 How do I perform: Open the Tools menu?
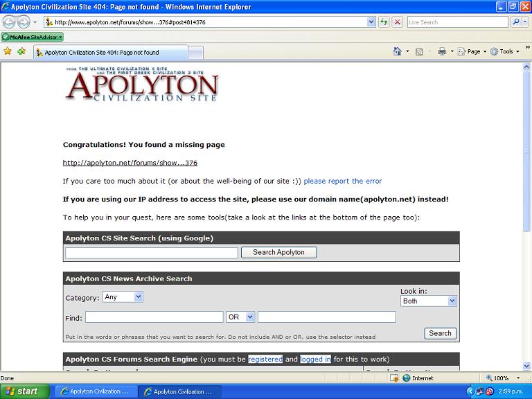click(x=505, y=51)
